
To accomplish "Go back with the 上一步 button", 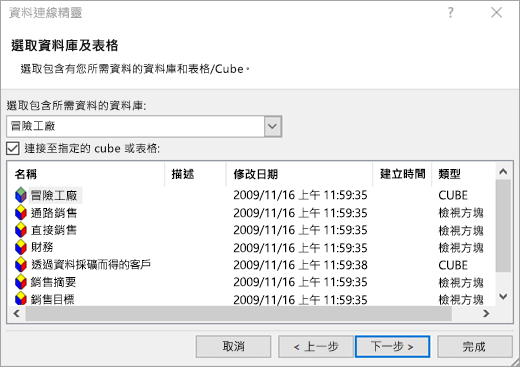I will click(316, 347).
